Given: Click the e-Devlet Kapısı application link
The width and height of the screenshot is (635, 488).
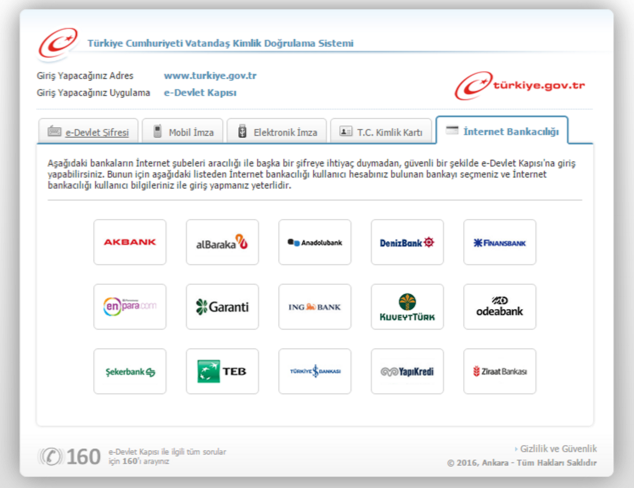Looking at the screenshot, I should pyautogui.click(x=200, y=93).
